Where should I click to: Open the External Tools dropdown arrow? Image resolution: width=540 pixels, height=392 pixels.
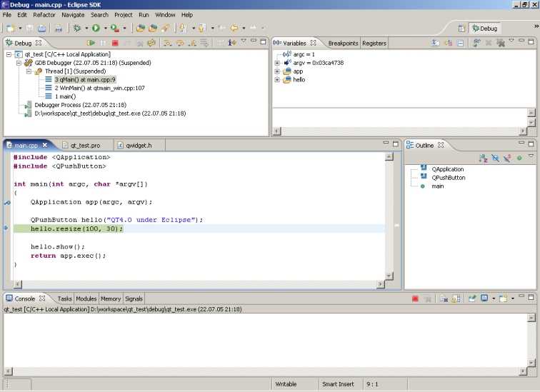[x=125, y=29]
